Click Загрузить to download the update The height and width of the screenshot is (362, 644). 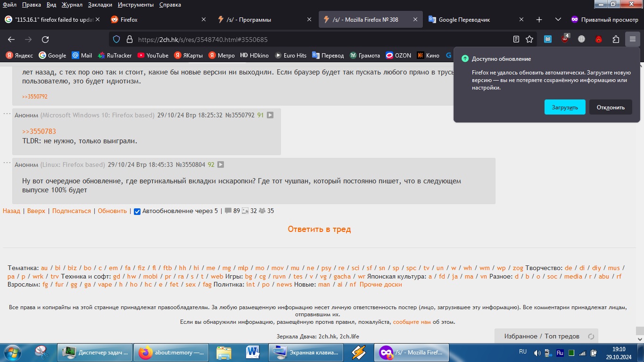pos(565,107)
